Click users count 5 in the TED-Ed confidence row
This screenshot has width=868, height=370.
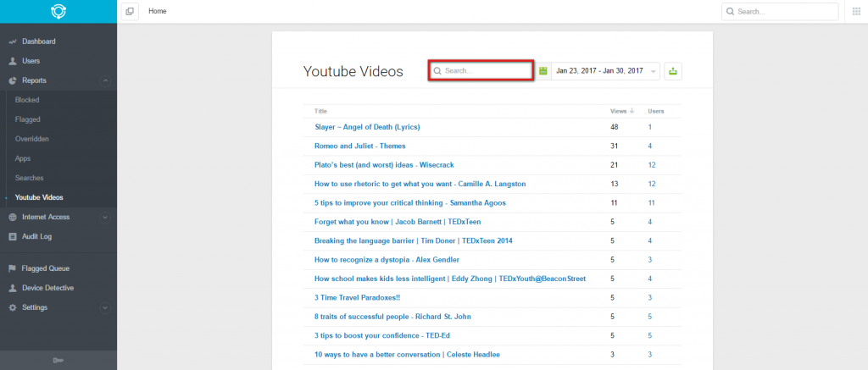point(650,336)
